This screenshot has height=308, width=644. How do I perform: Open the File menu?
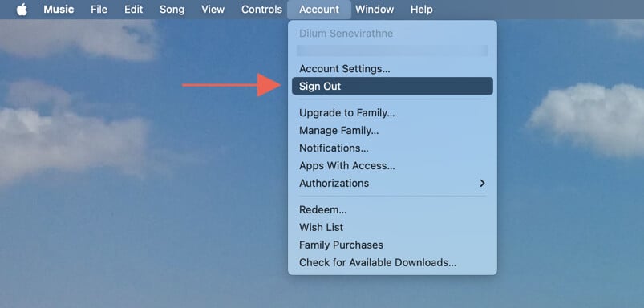click(x=99, y=10)
